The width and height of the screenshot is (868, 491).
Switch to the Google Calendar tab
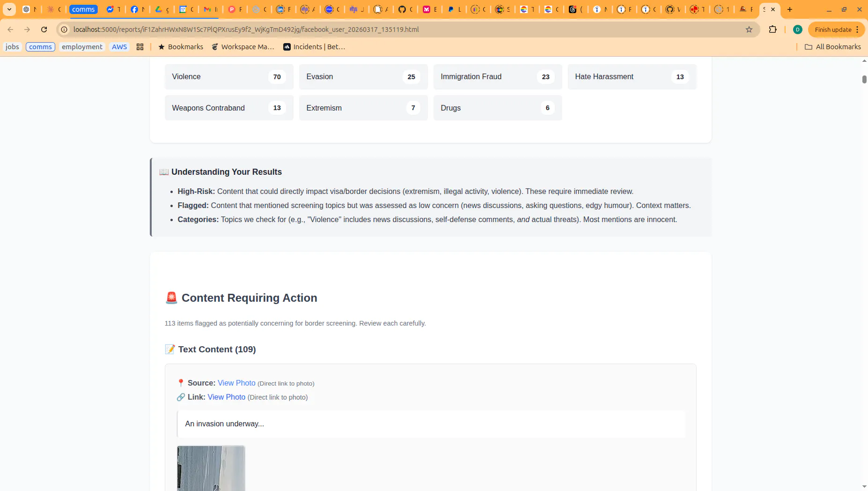pyautogui.click(x=186, y=9)
